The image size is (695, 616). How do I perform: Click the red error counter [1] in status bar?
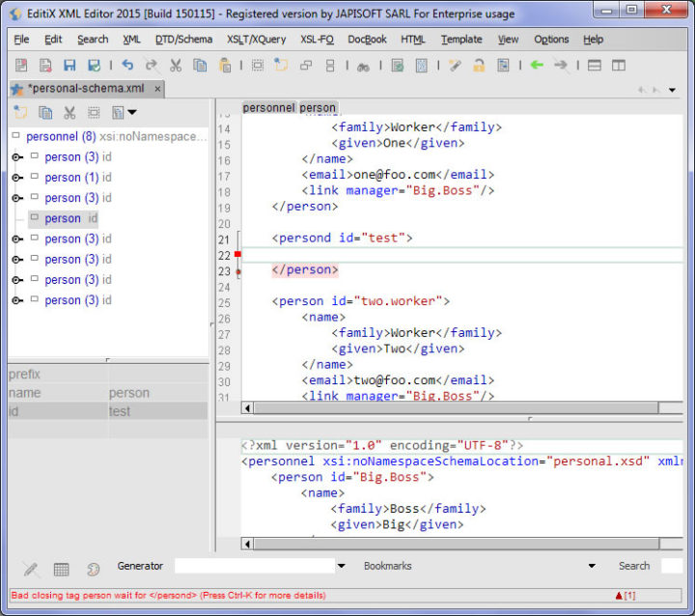point(625,595)
